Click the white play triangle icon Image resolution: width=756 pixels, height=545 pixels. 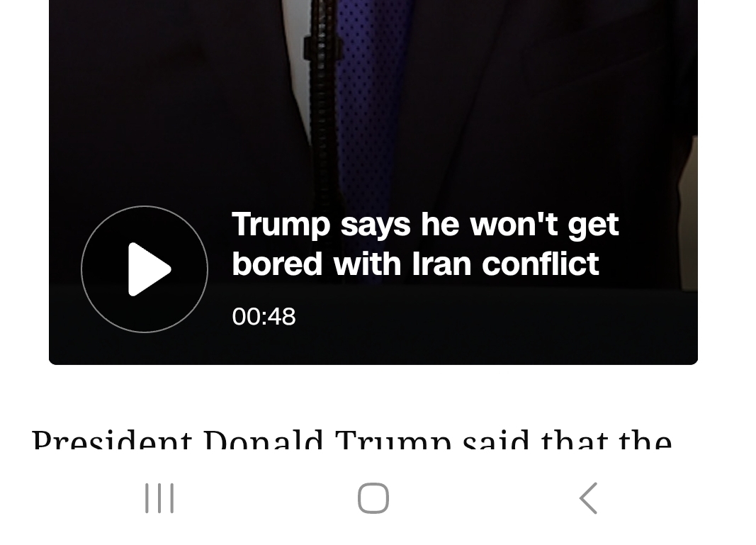(149, 269)
